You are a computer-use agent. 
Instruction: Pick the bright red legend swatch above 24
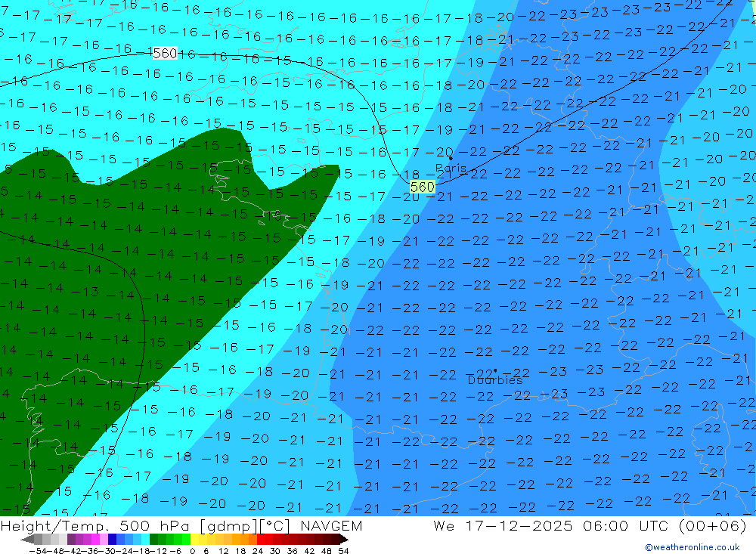(x=261, y=540)
